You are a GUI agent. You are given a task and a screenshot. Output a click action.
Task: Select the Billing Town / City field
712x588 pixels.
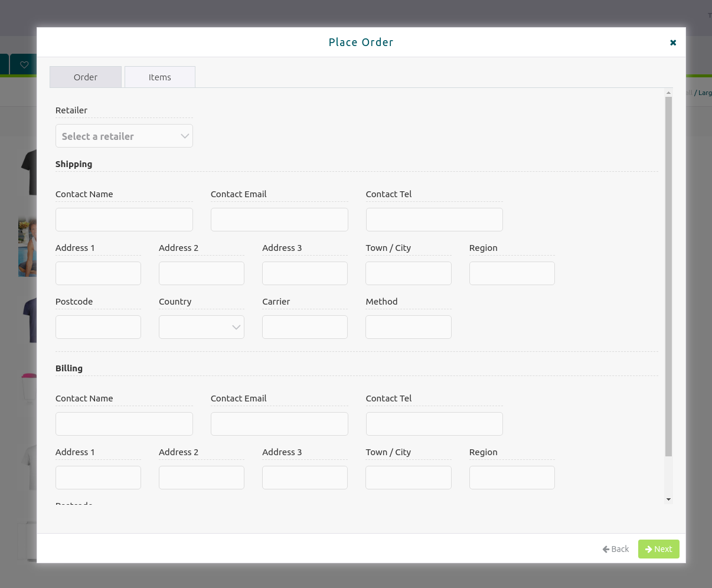[x=409, y=478]
